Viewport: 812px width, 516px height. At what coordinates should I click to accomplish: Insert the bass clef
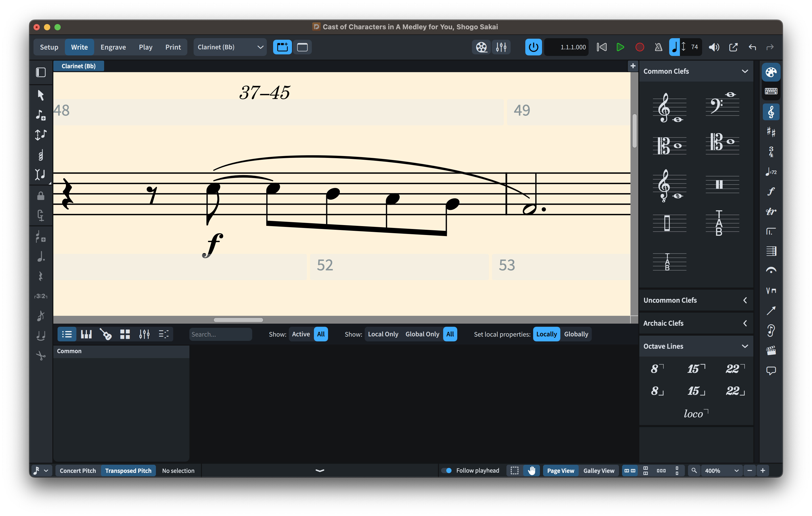coord(722,105)
